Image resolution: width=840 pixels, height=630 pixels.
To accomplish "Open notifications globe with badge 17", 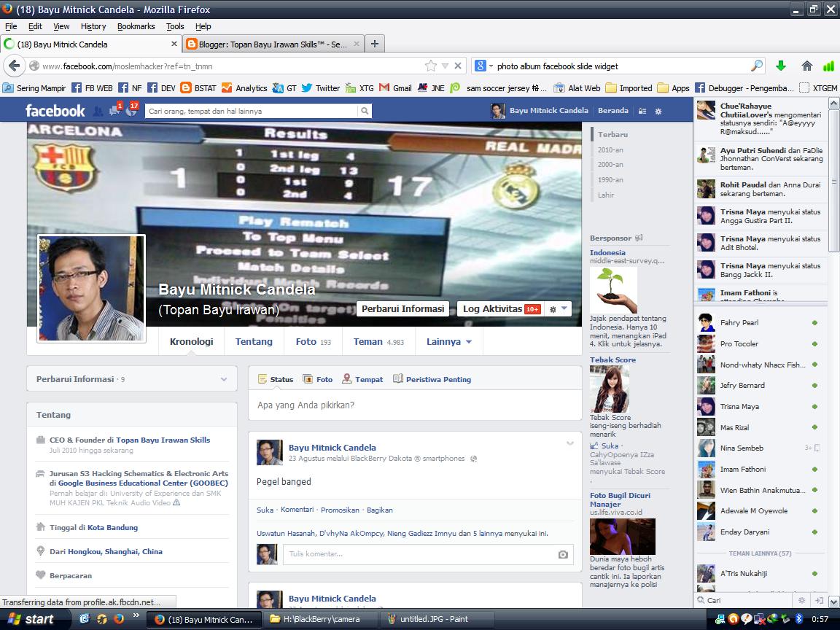I will (x=132, y=110).
